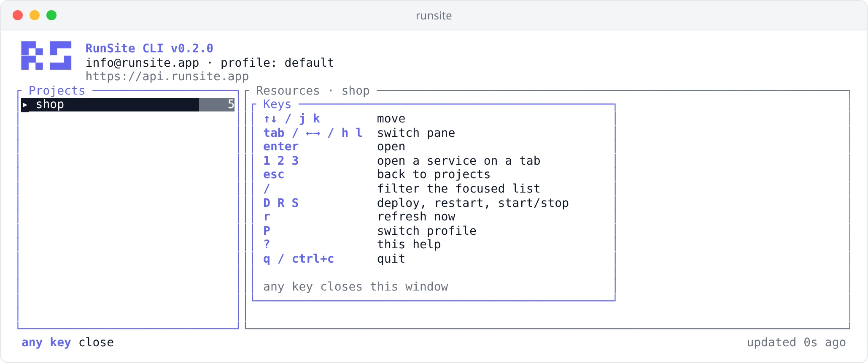Click the "deploy, restart, start/stop" description
868x364 pixels.
click(473, 203)
